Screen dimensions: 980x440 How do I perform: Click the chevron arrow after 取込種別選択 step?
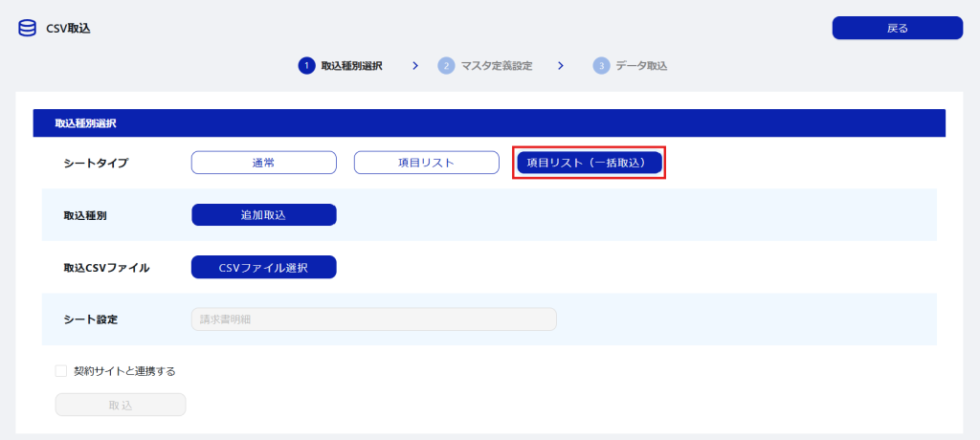click(x=414, y=66)
